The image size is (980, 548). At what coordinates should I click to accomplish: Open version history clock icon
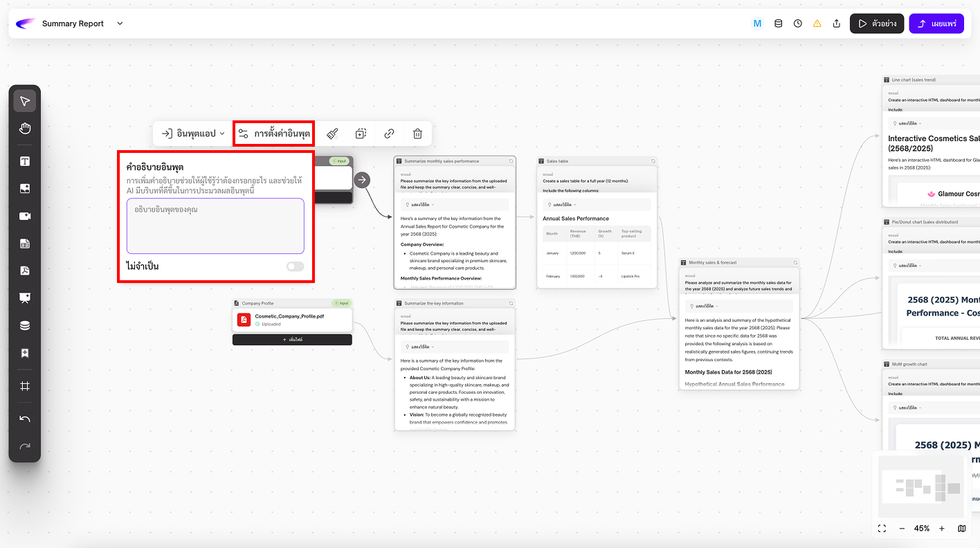click(798, 24)
